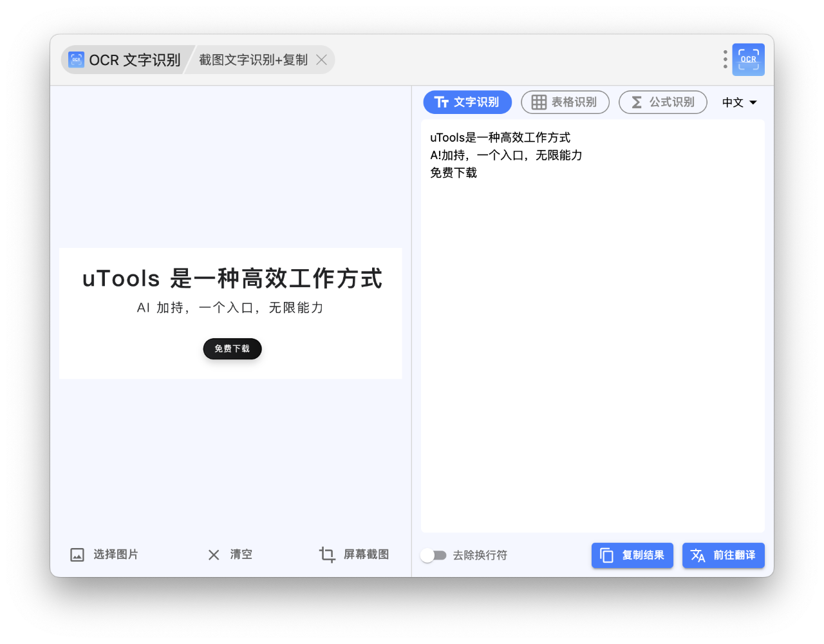Click result line '免费下载'

point(454,173)
